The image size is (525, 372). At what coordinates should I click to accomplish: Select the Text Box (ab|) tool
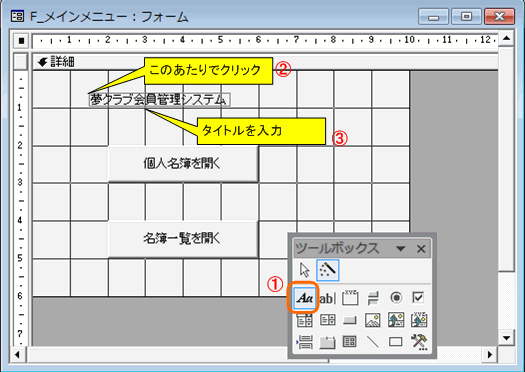click(327, 298)
